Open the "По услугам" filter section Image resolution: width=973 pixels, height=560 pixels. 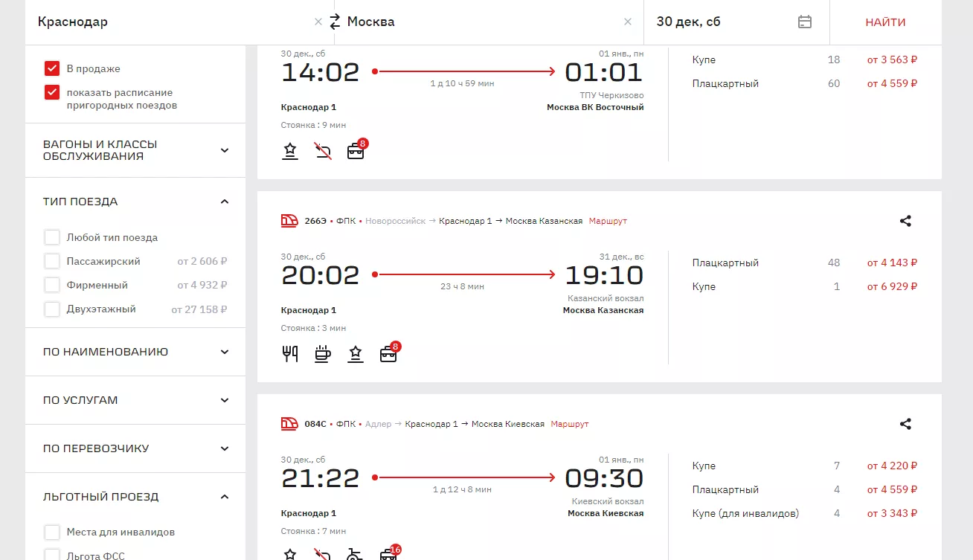[225, 400]
